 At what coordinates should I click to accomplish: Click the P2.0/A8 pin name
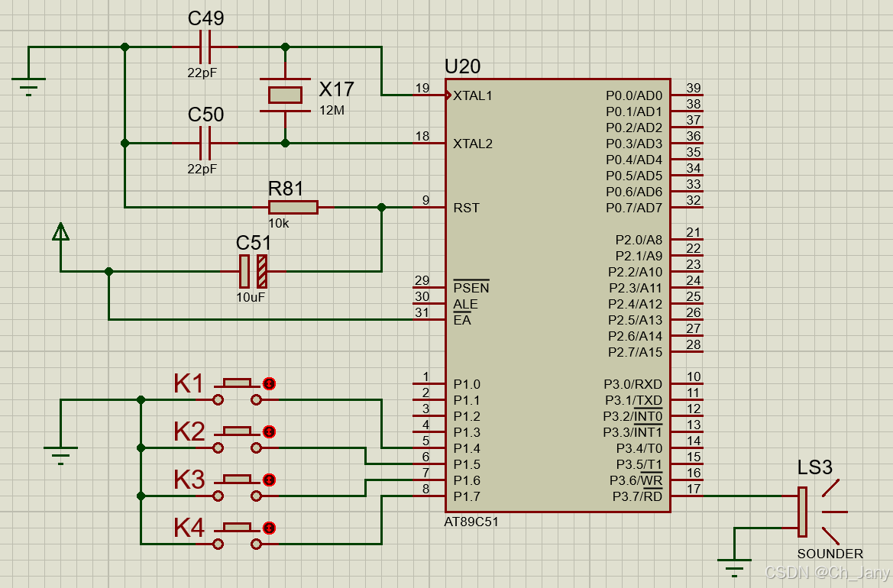pos(639,240)
